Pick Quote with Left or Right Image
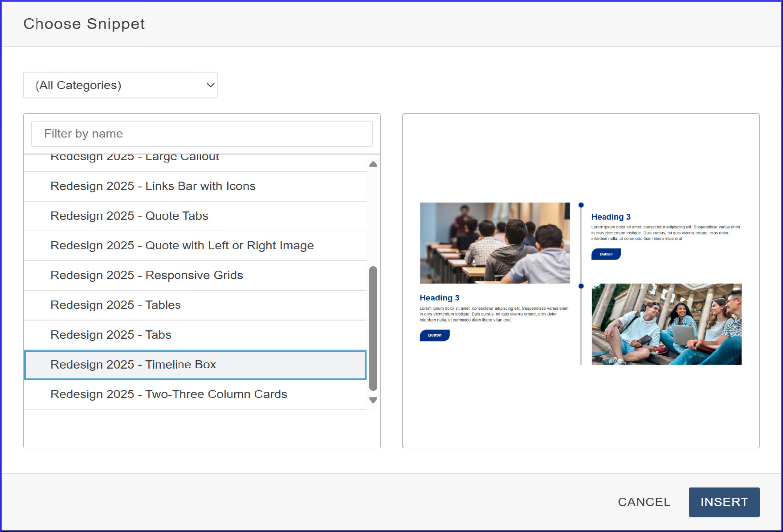Viewport: 783px width, 532px height. click(182, 246)
